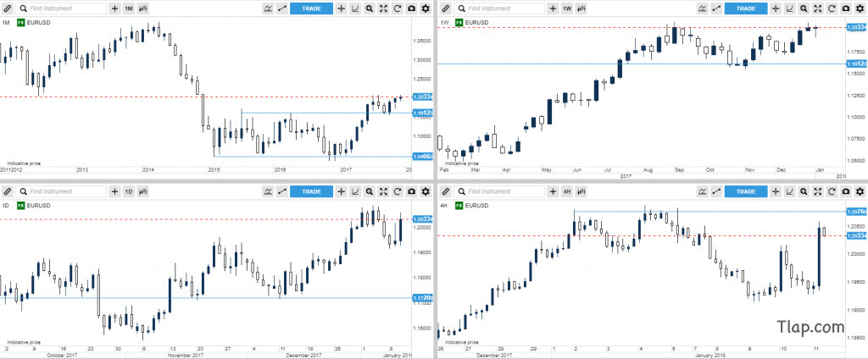Click reload arrow icon on the 1M chart
Viewport: 868px width, 359px height.
pos(397,8)
